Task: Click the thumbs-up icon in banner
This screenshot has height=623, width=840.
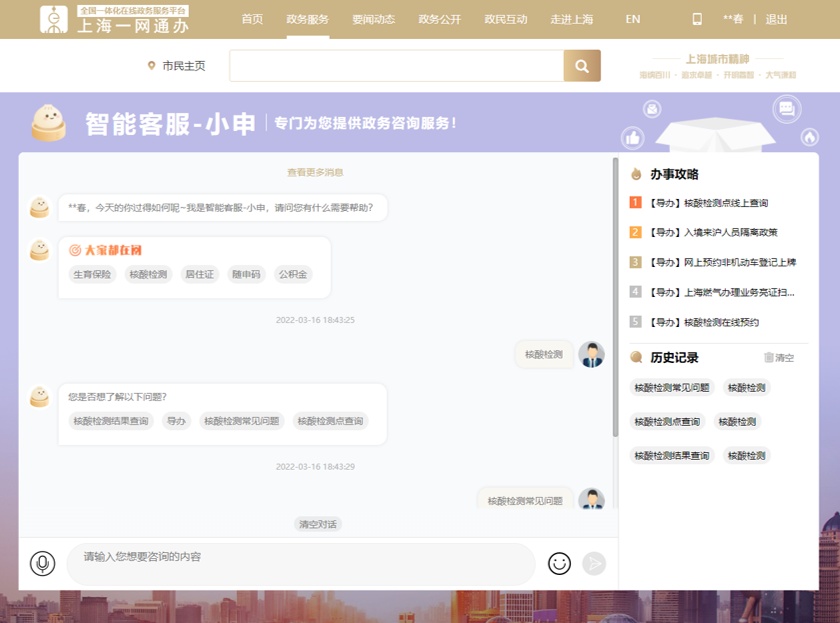Action: coord(632,138)
